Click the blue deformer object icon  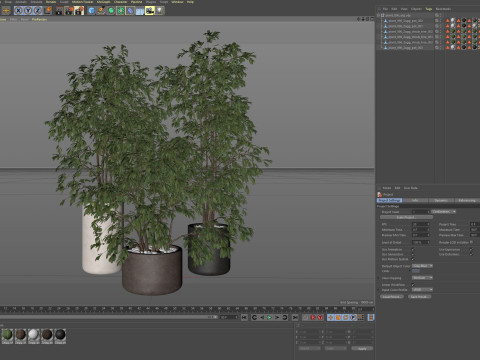pos(130,11)
